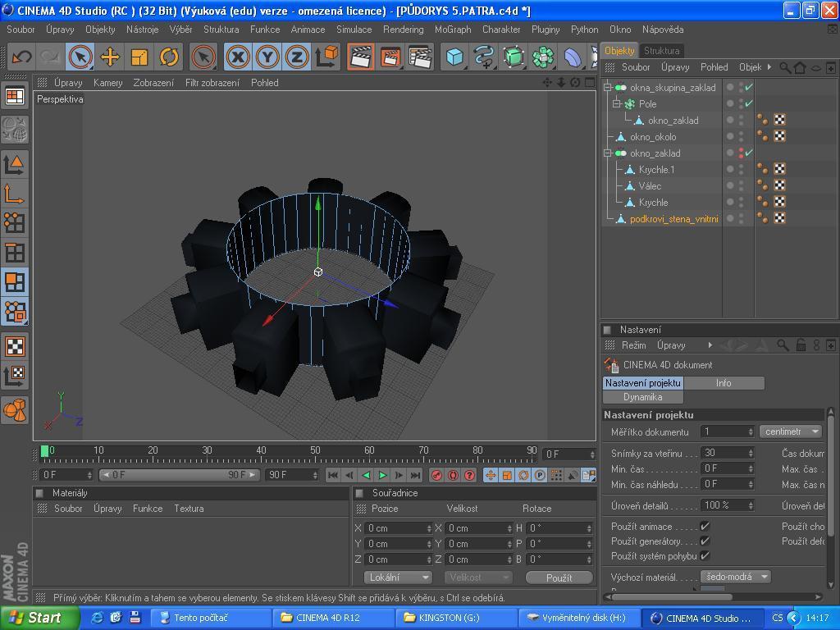Switch to Model mode in left palette

point(15,164)
